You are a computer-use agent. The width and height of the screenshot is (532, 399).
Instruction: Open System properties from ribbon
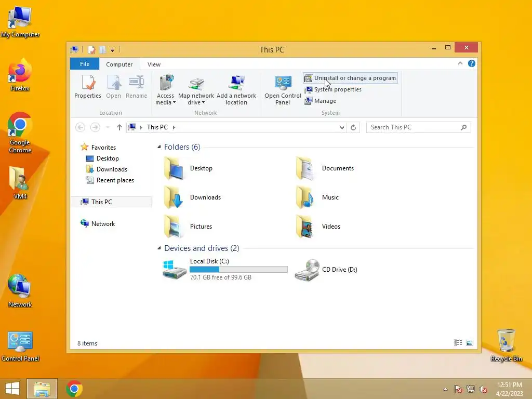click(333, 89)
